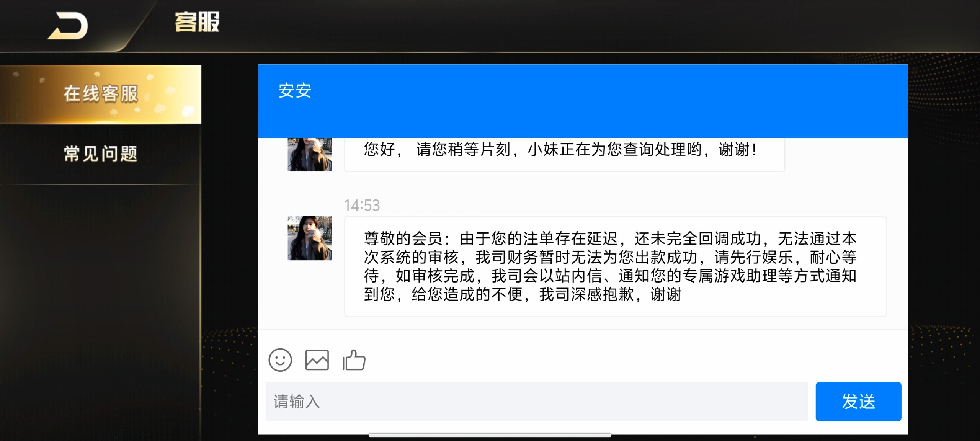Image resolution: width=980 pixels, height=441 pixels.
Task: Click the 14:53 timestamp label
Action: pos(362,205)
